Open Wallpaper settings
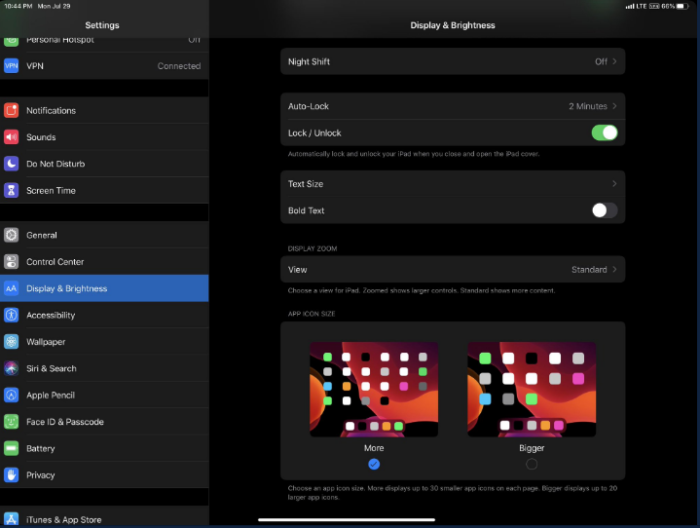The image size is (700, 528). pyautogui.click(x=104, y=342)
